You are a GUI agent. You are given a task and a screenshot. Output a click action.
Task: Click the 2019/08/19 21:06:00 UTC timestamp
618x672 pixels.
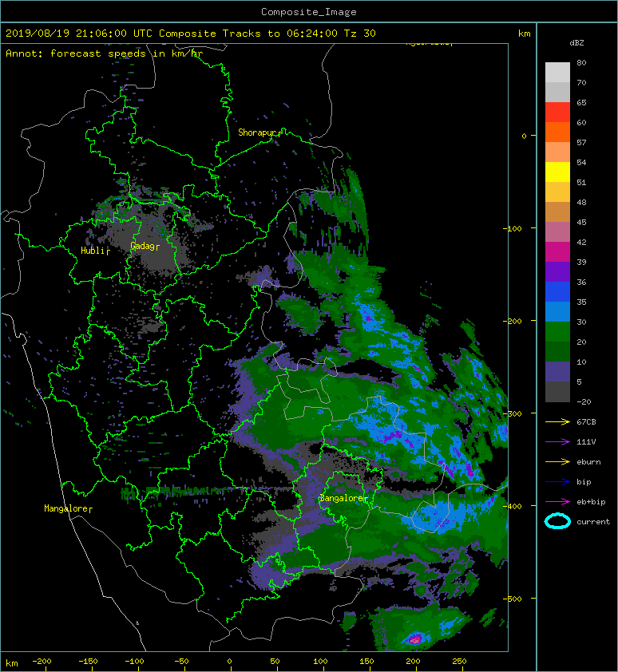pos(79,33)
